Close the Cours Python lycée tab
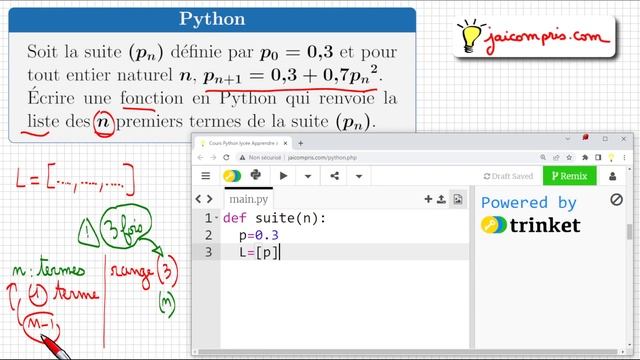640x360 pixels. coord(285,143)
